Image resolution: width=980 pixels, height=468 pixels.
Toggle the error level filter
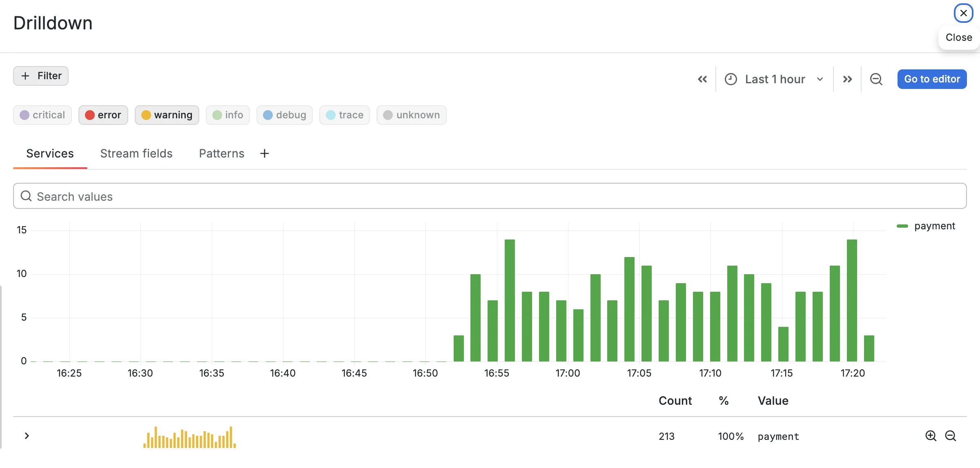coord(103,115)
